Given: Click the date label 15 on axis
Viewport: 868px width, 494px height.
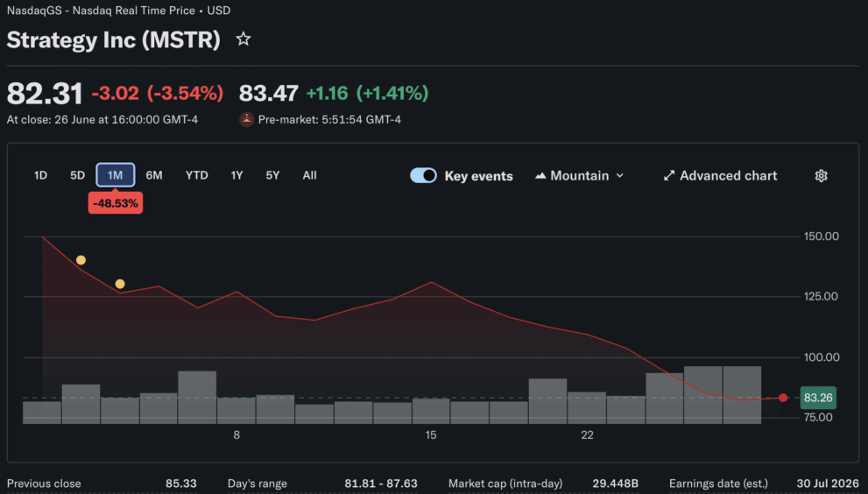Looking at the screenshot, I should pyautogui.click(x=431, y=435).
